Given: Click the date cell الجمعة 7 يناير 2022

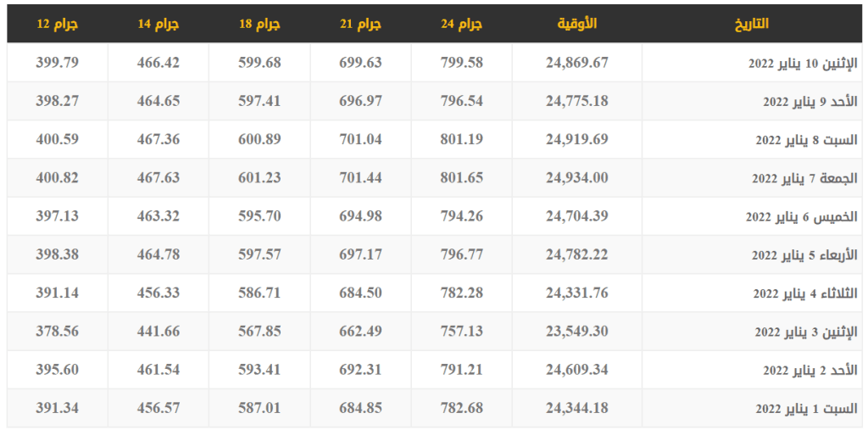Looking at the screenshot, I should [x=804, y=178].
